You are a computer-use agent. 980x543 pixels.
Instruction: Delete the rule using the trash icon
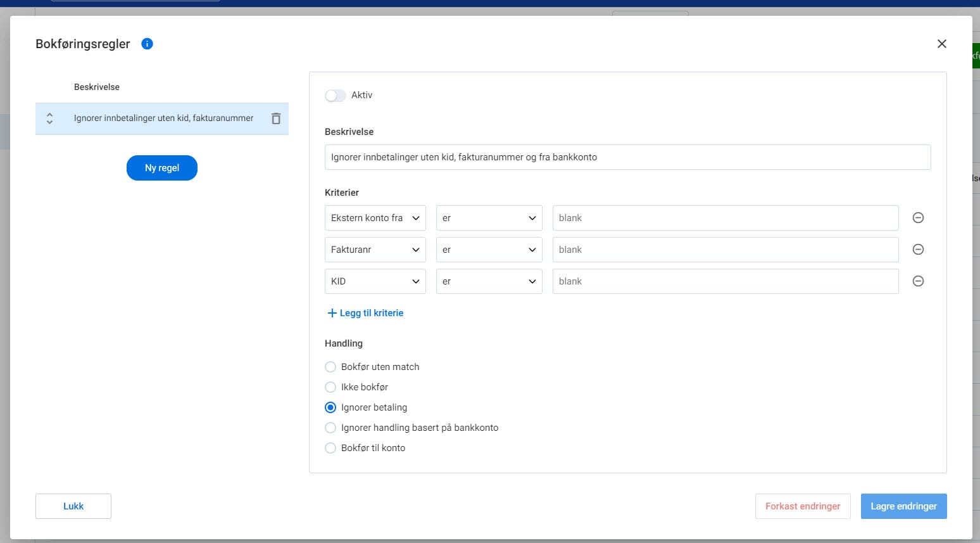tap(276, 118)
